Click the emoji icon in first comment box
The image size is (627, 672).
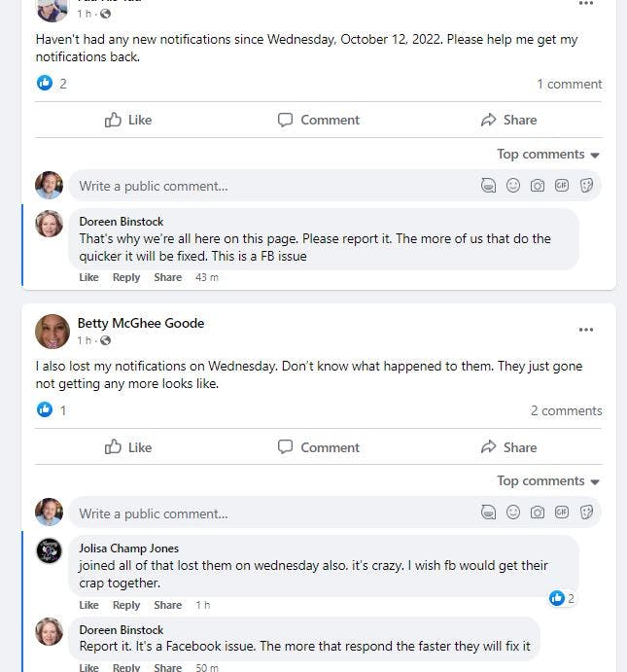click(x=513, y=186)
